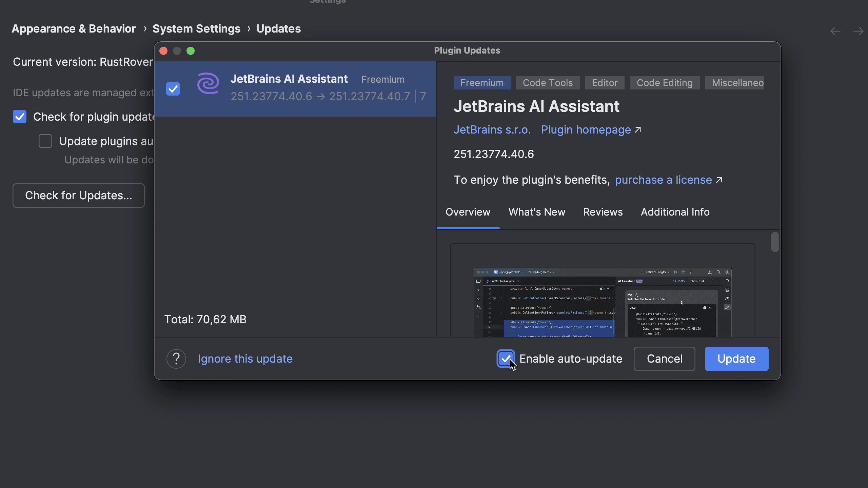Select the Additional Info tab
Viewport: 868px width, 488px height.
click(675, 212)
